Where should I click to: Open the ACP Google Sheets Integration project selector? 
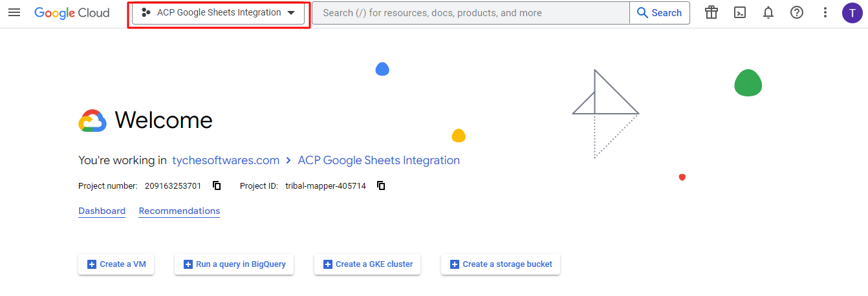(x=218, y=13)
